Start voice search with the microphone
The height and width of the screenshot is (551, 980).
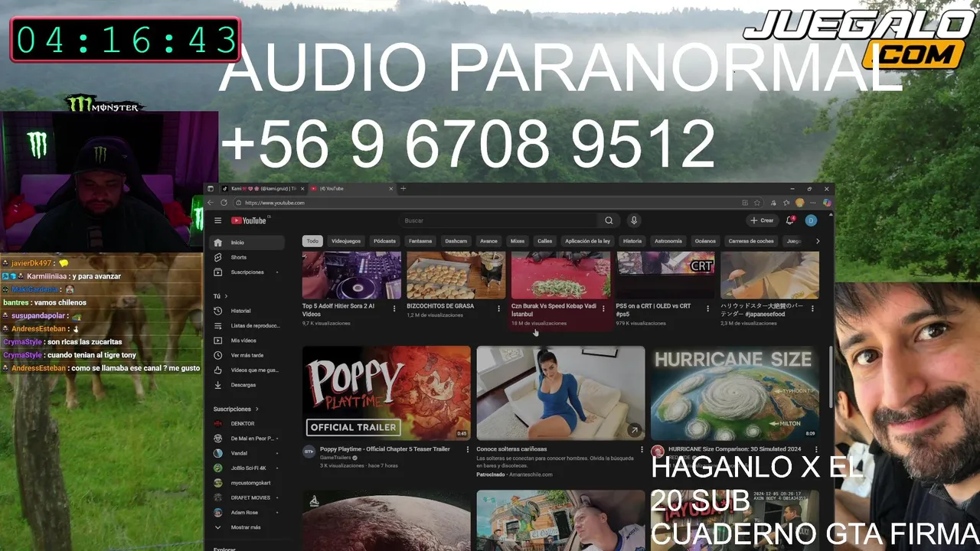(x=634, y=220)
